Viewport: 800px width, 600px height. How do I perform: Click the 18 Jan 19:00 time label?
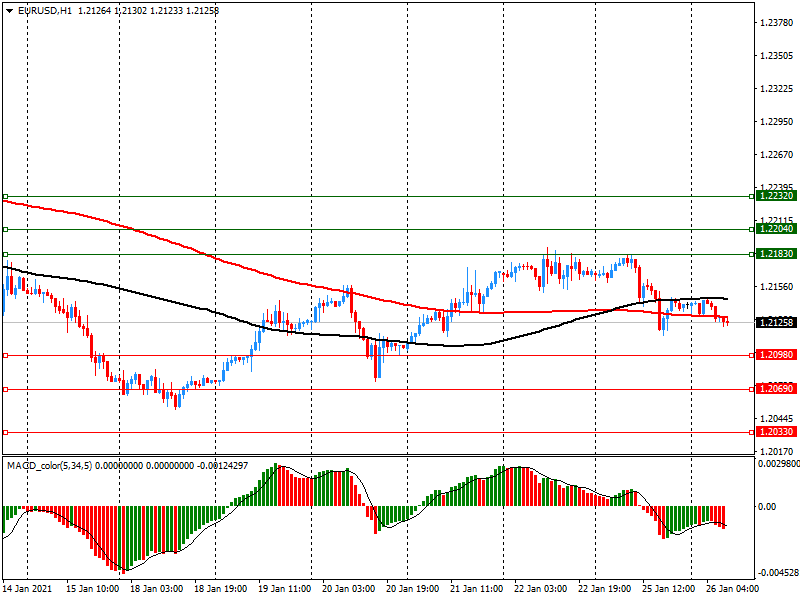click(x=220, y=588)
